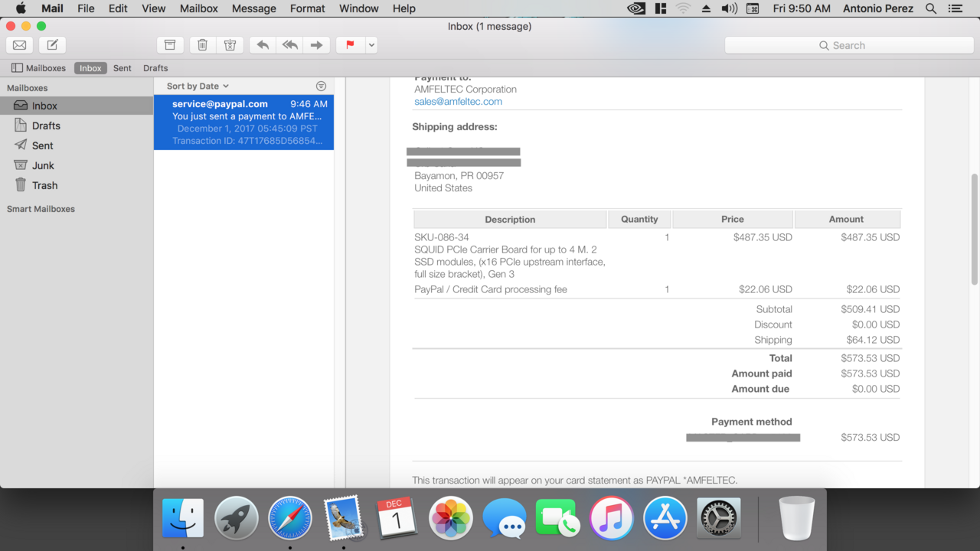Delete the selected message with trash icon
Screen dimensions: 980x551
[202, 45]
